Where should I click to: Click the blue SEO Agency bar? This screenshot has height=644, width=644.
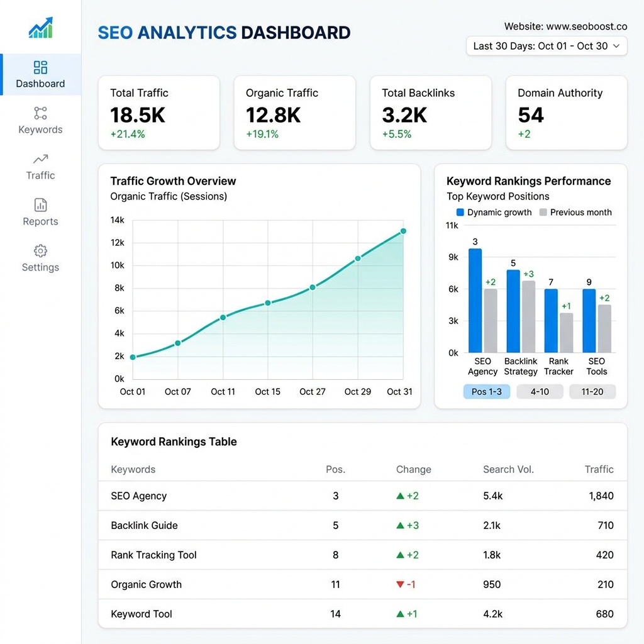475,301
